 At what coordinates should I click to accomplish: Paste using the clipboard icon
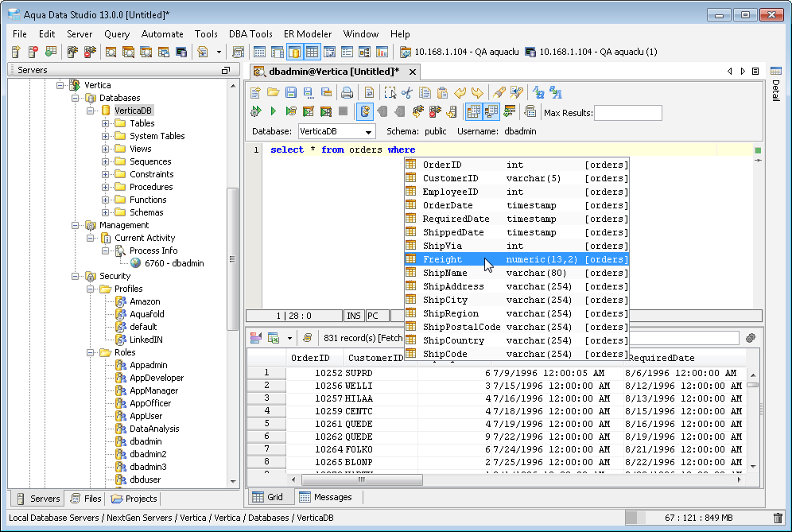[442, 92]
